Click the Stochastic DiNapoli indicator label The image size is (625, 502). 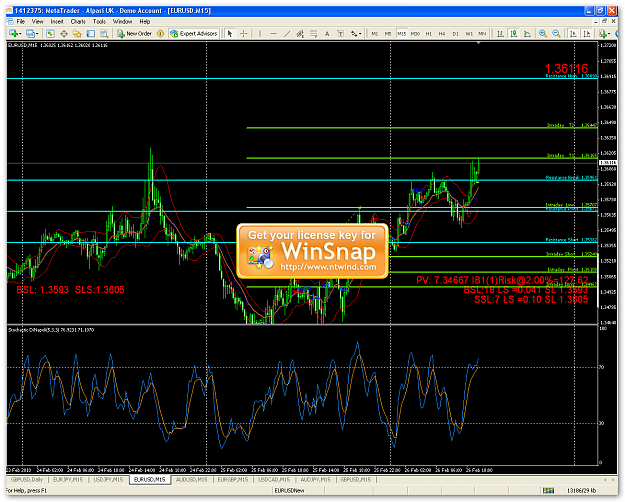pos(51,330)
